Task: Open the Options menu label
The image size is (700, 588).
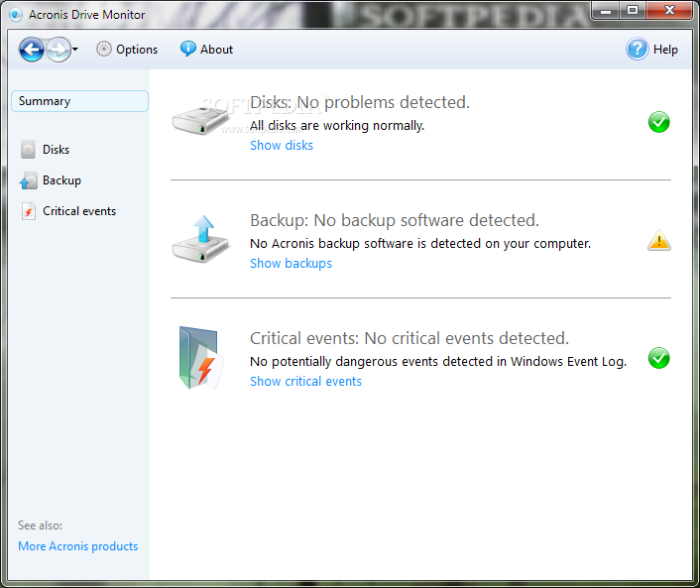Action: [x=137, y=50]
